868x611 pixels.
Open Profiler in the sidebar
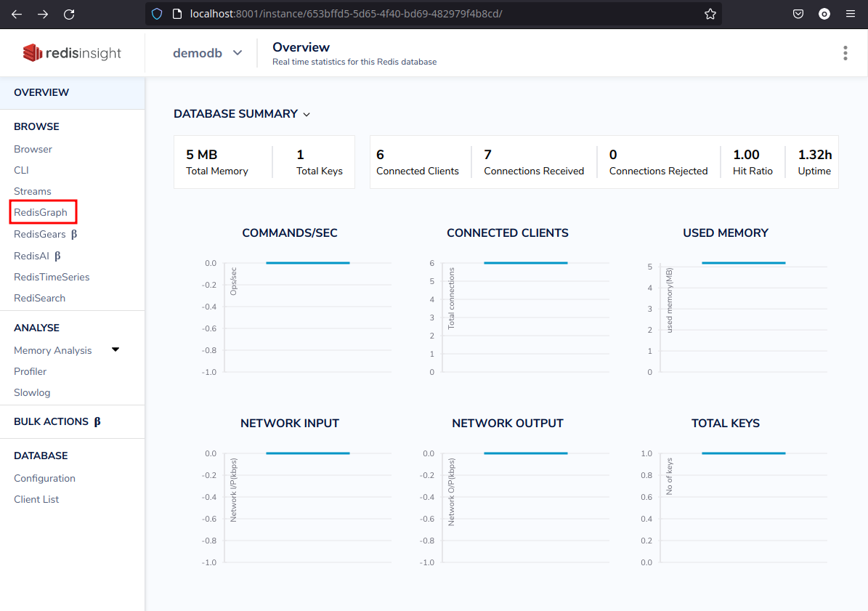point(30,371)
